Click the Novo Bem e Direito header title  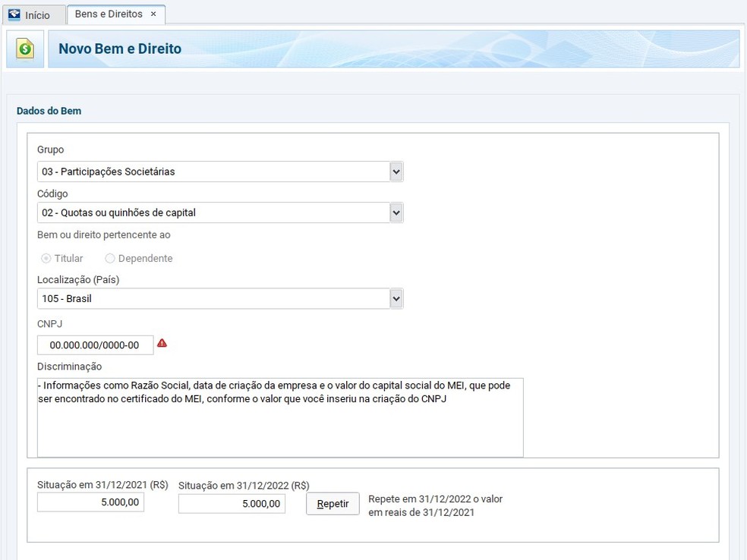(x=120, y=49)
